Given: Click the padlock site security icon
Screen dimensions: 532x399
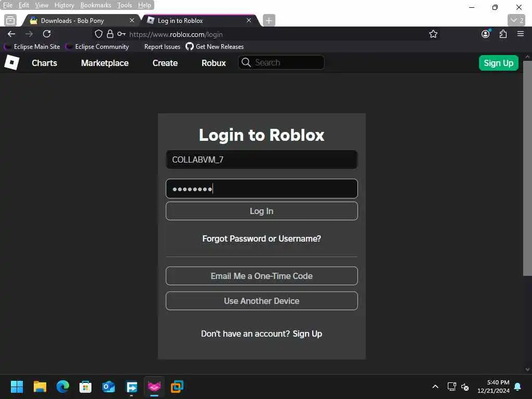Looking at the screenshot, I should pyautogui.click(x=110, y=34).
